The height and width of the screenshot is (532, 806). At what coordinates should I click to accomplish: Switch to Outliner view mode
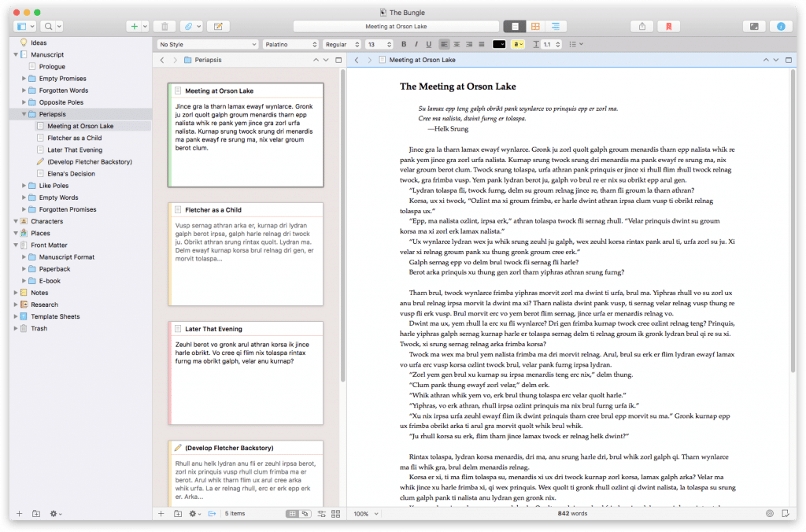pos(555,26)
